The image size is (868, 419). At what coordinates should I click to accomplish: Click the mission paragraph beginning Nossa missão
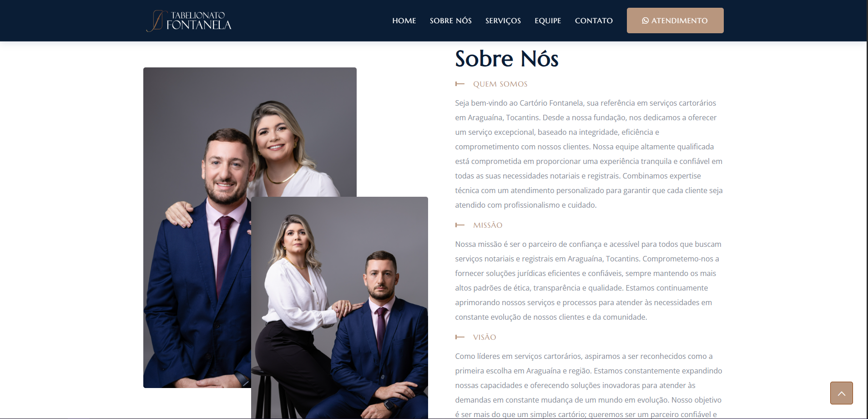tap(588, 281)
